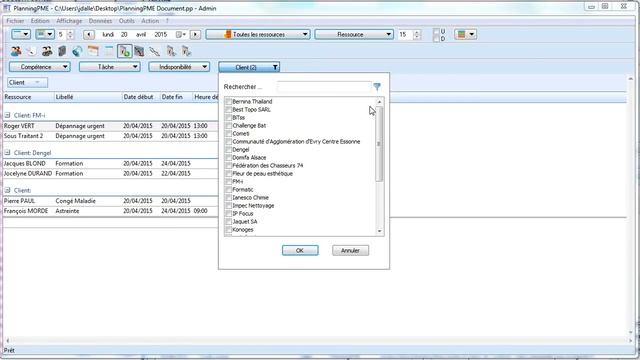Open the Toutes les ressources dropdown
640x360 pixels.
[x=258, y=35]
